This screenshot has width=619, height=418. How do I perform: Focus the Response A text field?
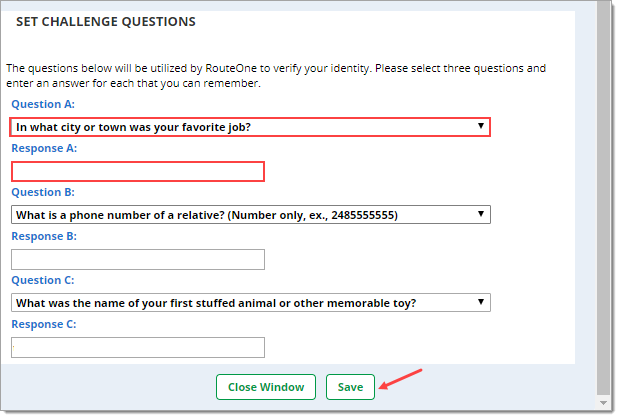(138, 172)
